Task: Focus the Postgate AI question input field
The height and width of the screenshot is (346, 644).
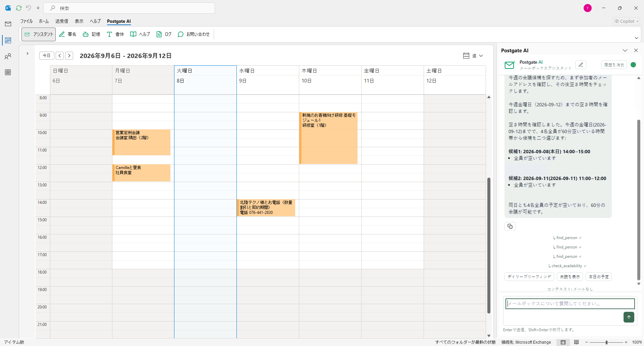Action: point(570,304)
